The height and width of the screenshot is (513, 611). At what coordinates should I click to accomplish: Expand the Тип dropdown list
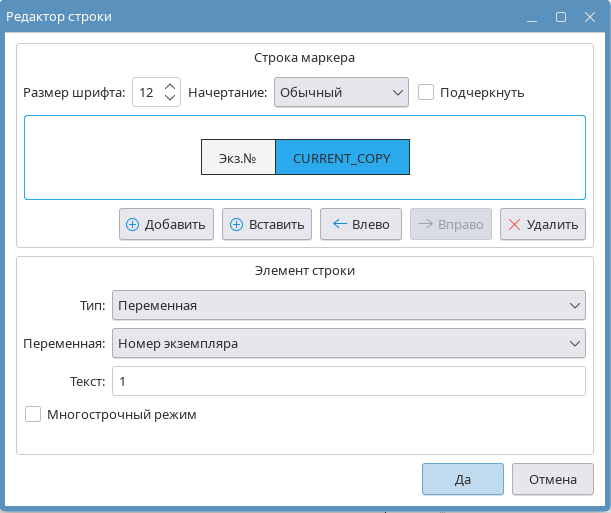coord(348,305)
